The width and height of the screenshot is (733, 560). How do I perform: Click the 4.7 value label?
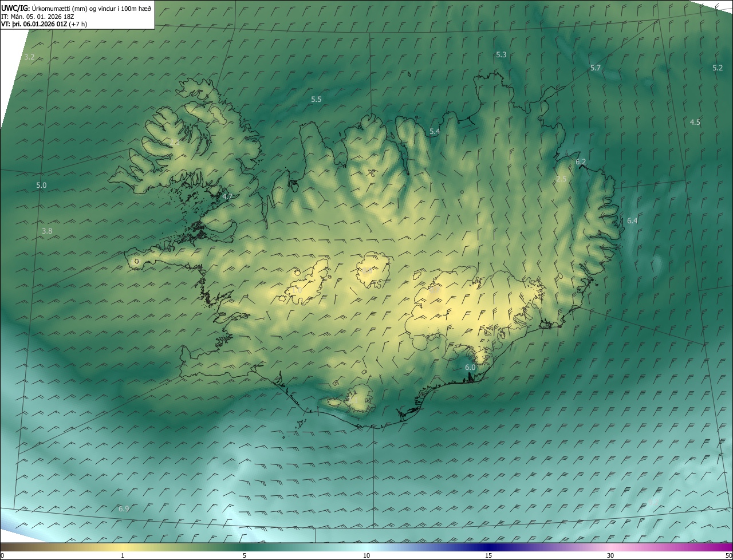(x=227, y=197)
